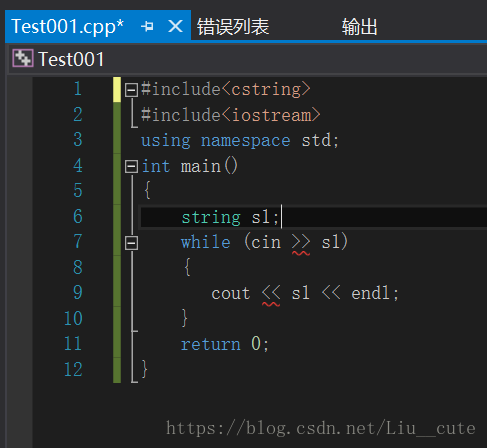
Task: Click the 'endl;' text on line 9
Action: 375,293
